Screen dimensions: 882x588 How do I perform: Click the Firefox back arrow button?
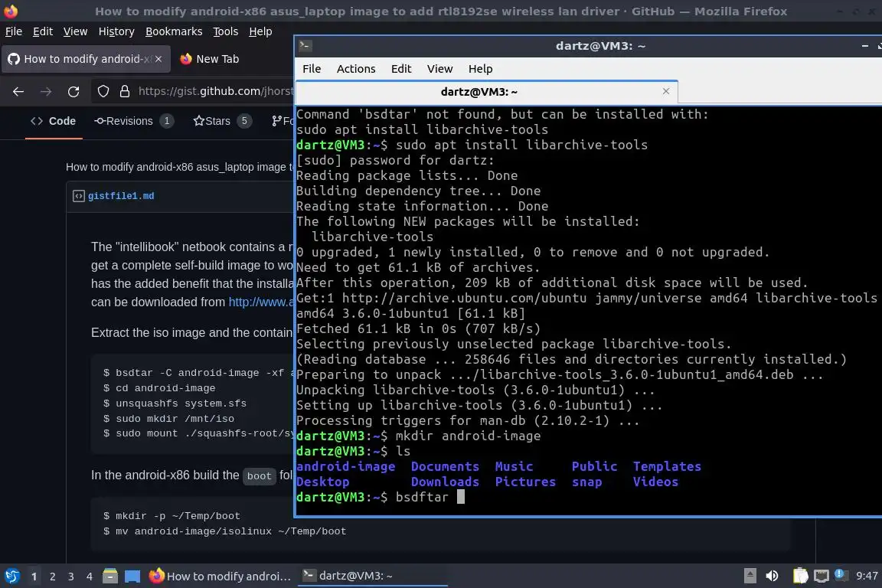[x=18, y=91]
